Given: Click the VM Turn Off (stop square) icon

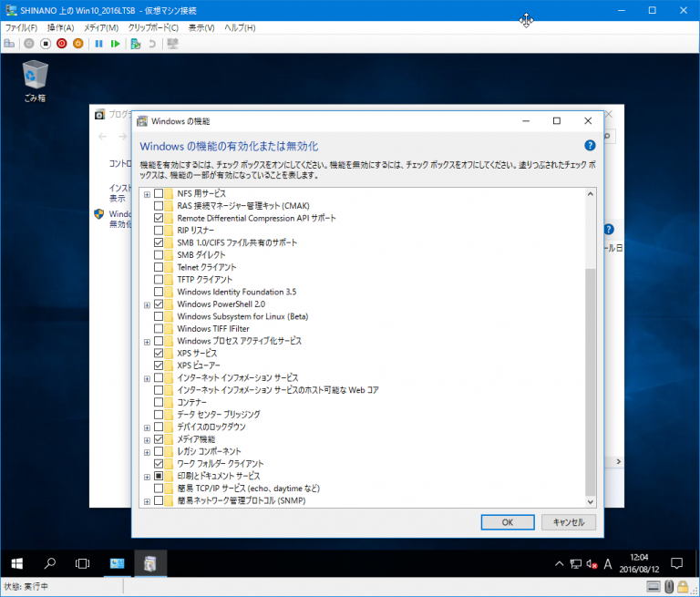Looking at the screenshot, I should pyautogui.click(x=46, y=44).
